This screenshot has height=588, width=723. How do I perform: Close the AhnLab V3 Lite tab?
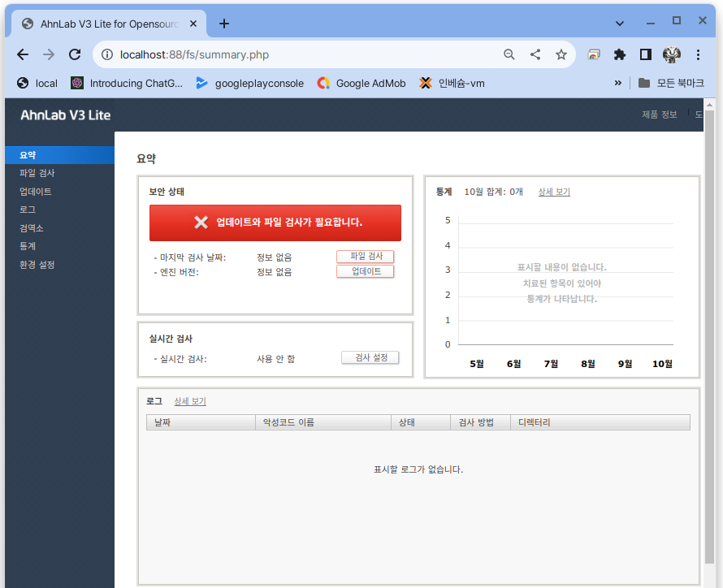click(193, 24)
